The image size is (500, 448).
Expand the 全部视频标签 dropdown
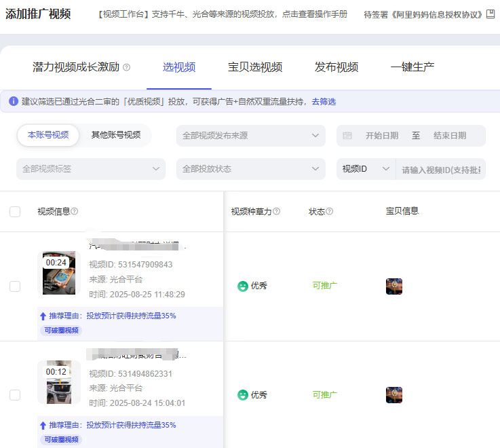pos(91,169)
